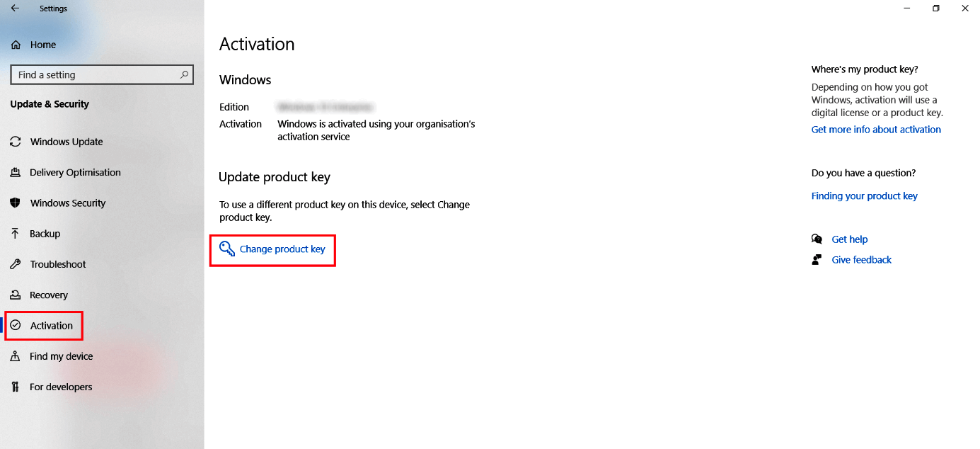Click the Give feedback icon

click(817, 259)
